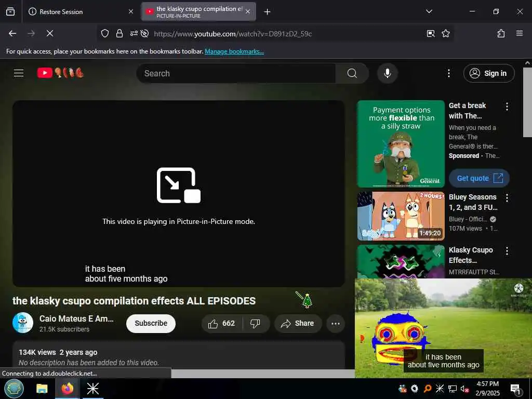Open Firefox View icon at tab bar left
The height and width of the screenshot is (399, 532).
coord(10,11)
